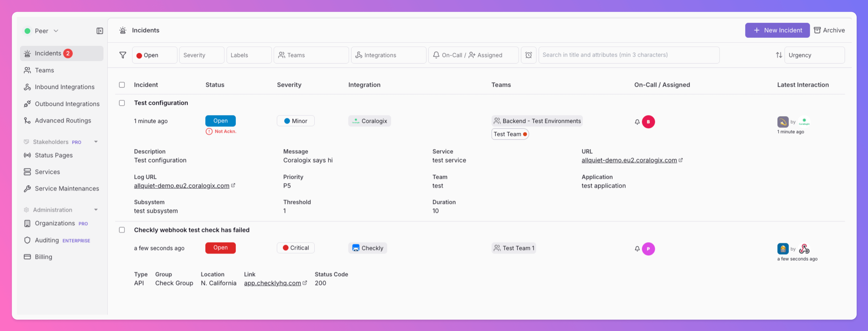Click the red Critical severity badge
The width and height of the screenshot is (868, 331).
[296, 248]
